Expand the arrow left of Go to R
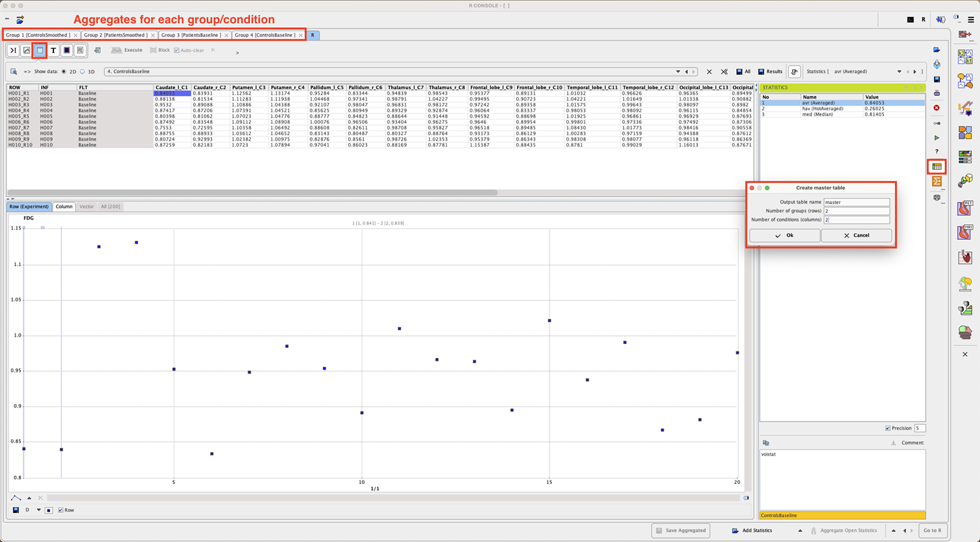 pyautogui.click(x=893, y=531)
